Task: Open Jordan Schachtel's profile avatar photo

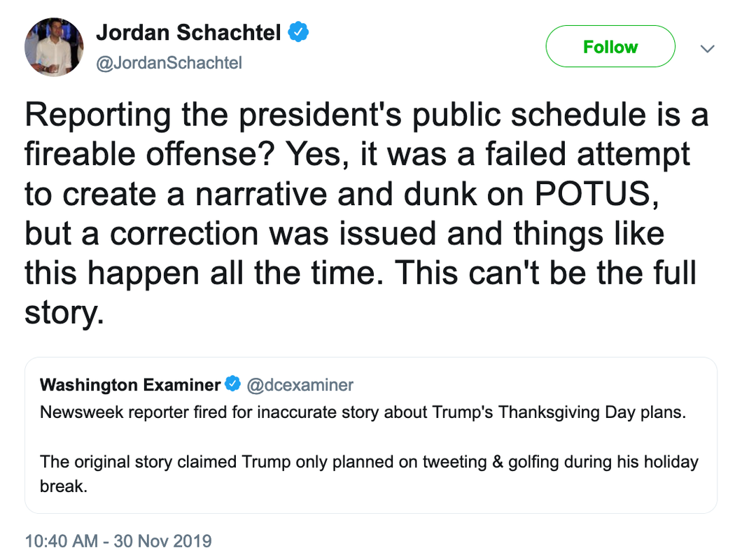Action: [x=54, y=47]
